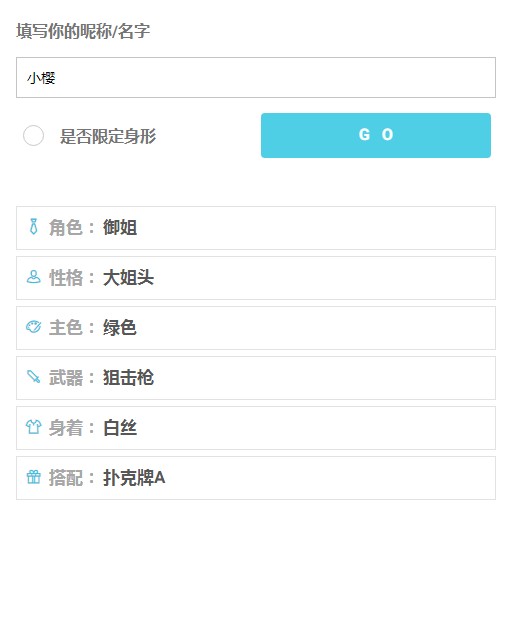
Task: Toggle the 是否限定身形 radio button
Action: click(x=33, y=136)
